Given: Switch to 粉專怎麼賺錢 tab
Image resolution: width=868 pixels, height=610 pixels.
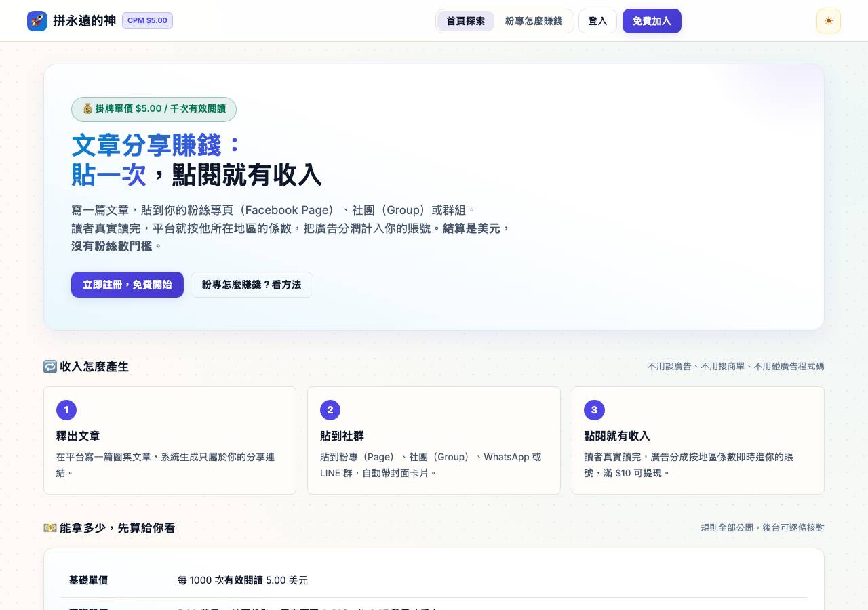Looking at the screenshot, I should point(534,21).
